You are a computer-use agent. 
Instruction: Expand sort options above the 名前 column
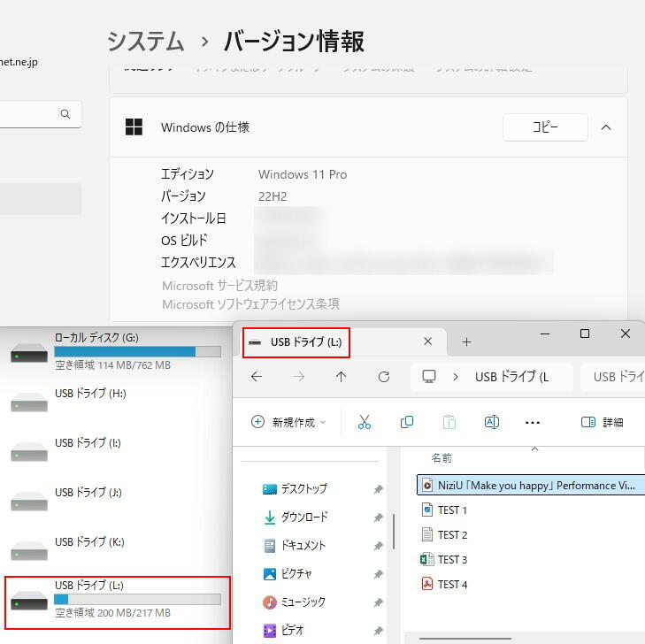534,448
